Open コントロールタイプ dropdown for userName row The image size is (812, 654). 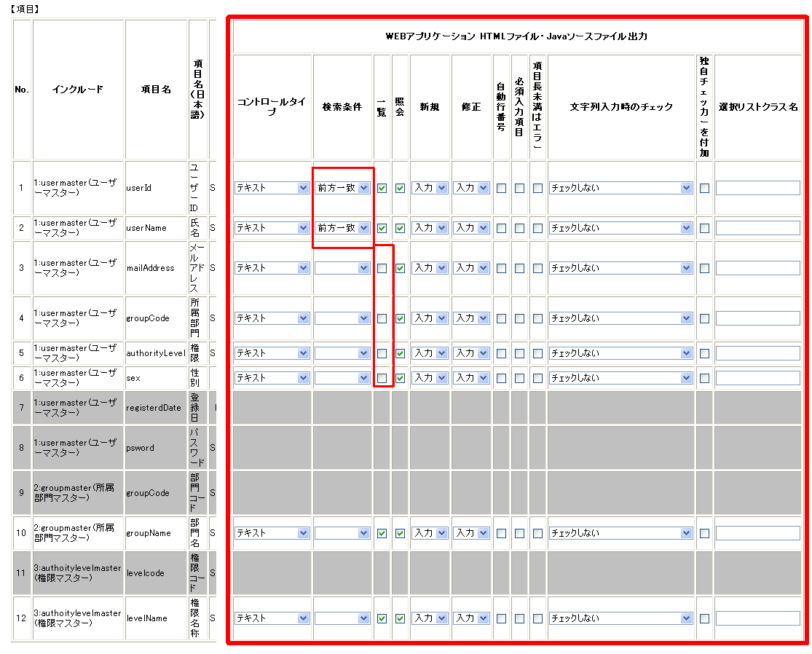click(272, 228)
